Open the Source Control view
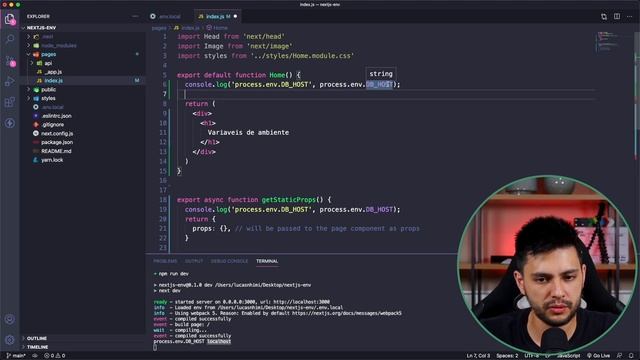Viewport: 640px width, 360px height. tap(10, 61)
